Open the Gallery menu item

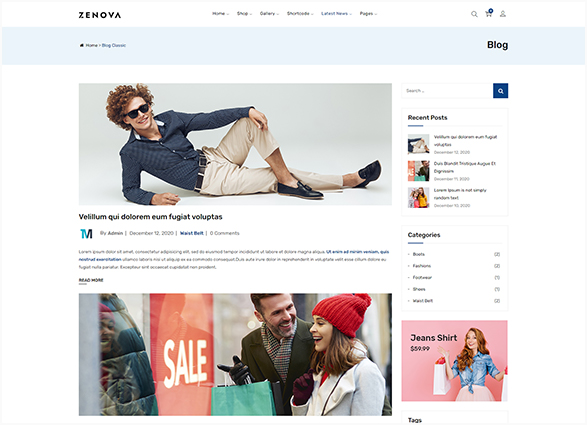tap(270, 13)
